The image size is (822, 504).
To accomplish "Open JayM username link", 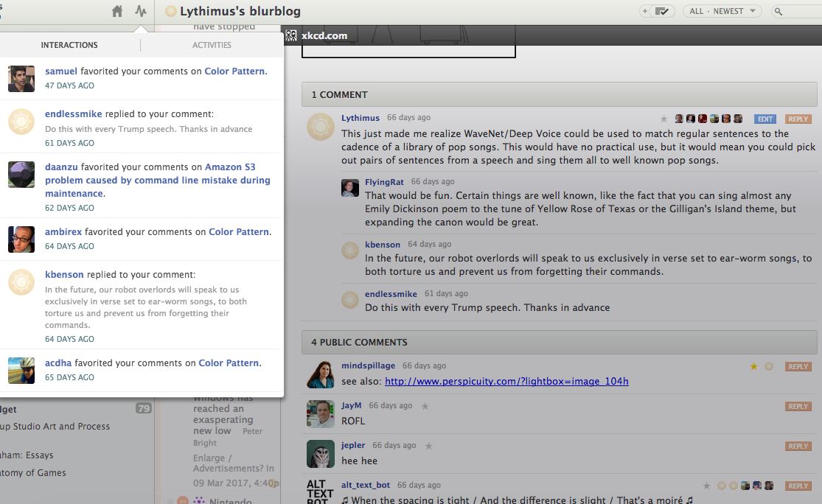I will click(x=351, y=405).
